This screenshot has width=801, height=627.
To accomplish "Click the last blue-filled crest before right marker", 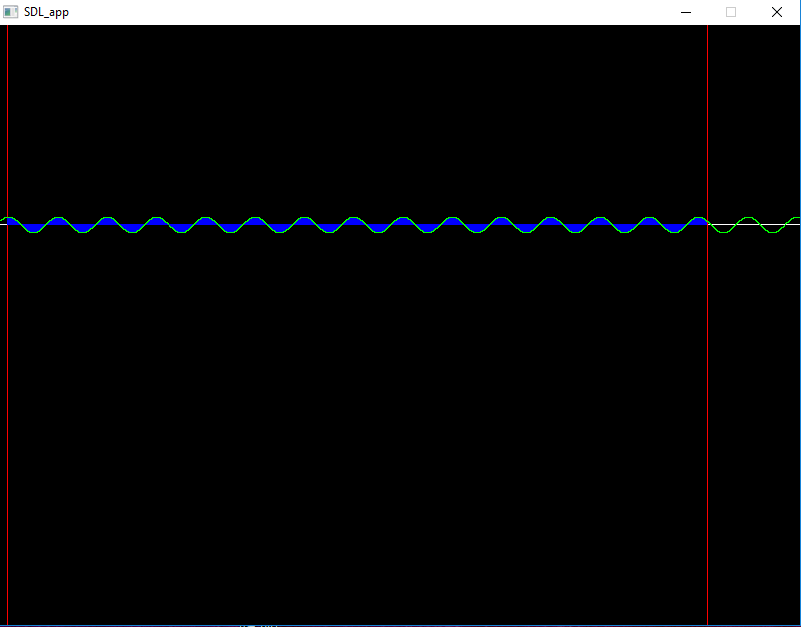I will (x=697, y=221).
